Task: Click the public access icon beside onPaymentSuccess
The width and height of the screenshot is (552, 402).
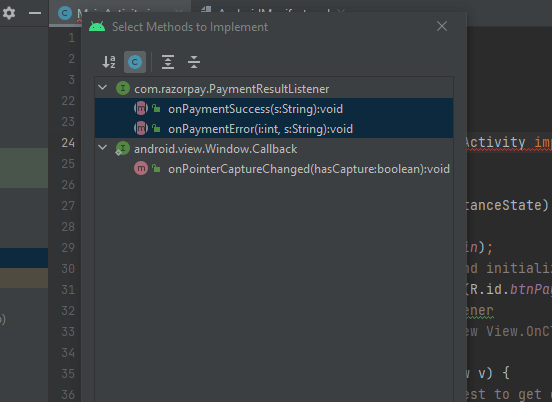Action: [156, 108]
